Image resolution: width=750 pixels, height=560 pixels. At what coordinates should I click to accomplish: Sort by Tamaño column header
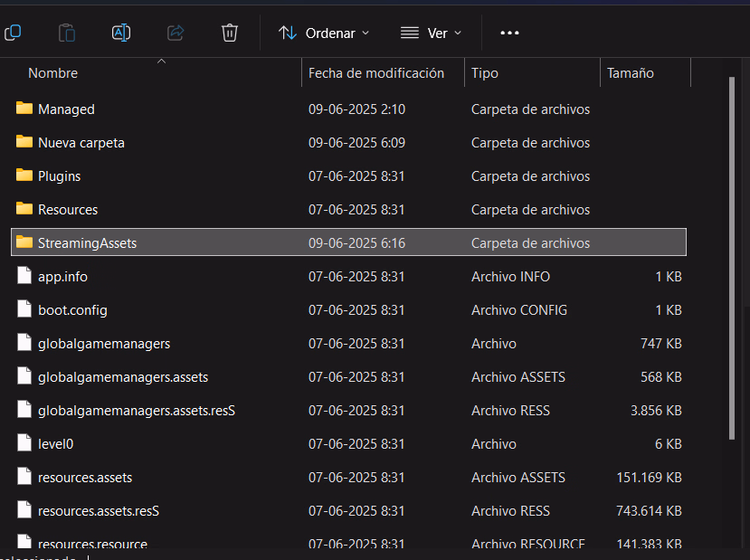(x=631, y=73)
